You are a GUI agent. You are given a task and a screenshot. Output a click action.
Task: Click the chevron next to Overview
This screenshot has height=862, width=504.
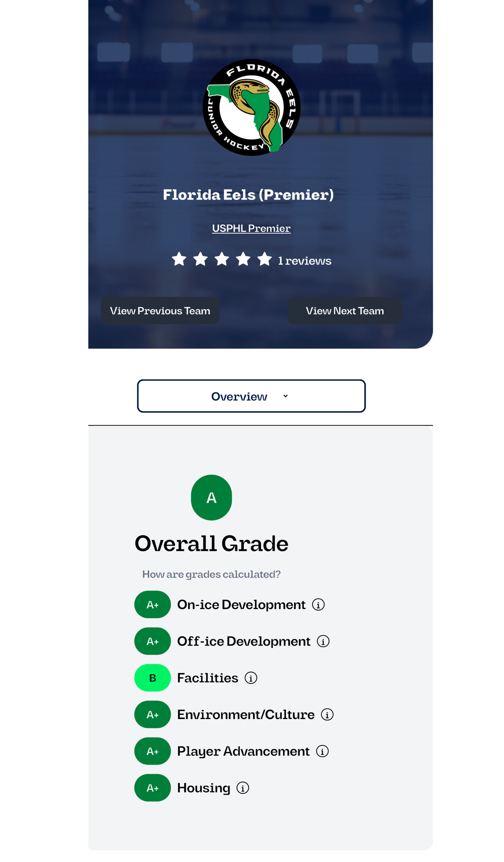pyautogui.click(x=285, y=396)
